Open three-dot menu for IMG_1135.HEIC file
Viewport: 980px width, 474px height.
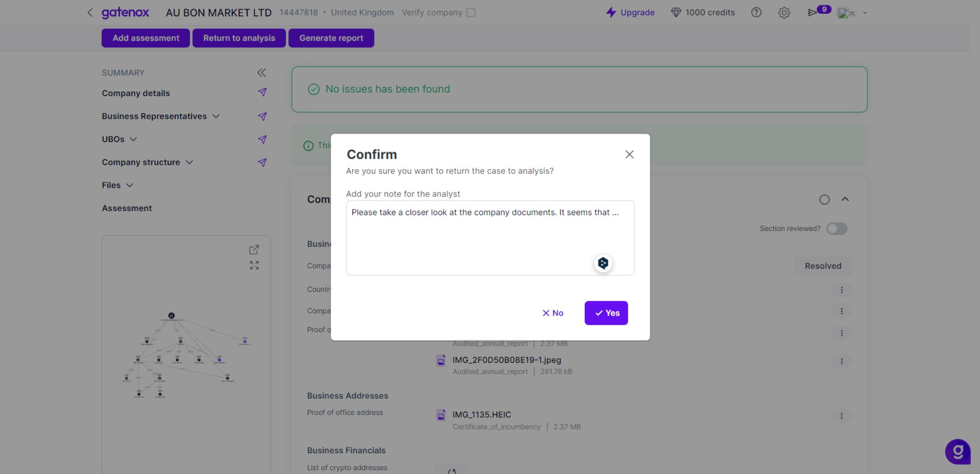click(841, 416)
